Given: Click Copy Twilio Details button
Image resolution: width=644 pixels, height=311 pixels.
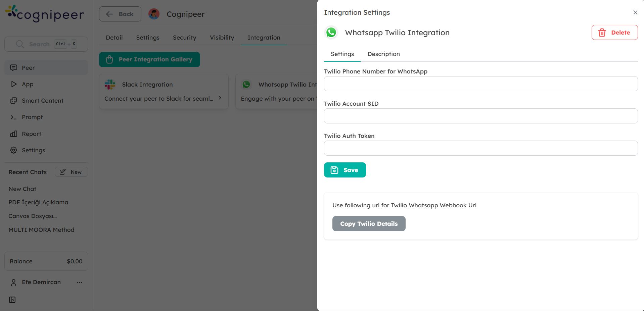Looking at the screenshot, I should (x=369, y=224).
